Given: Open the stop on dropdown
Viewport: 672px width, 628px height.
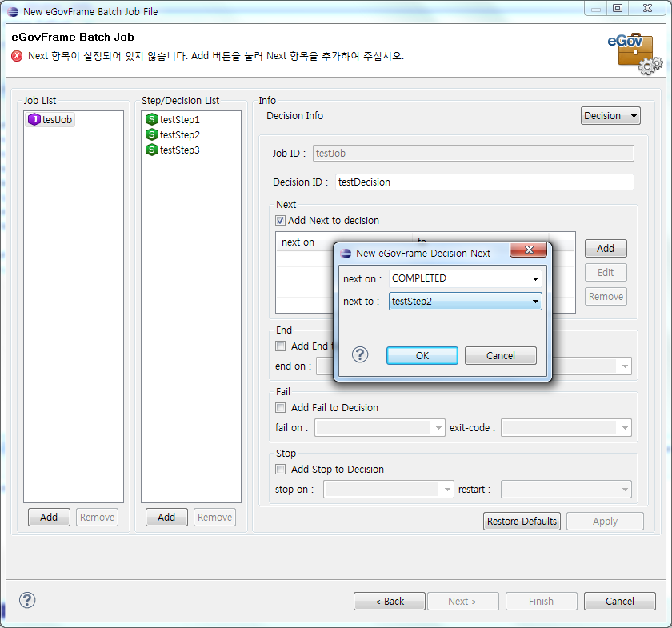Looking at the screenshot, I should pyautogui.click(x=388, y=489).
